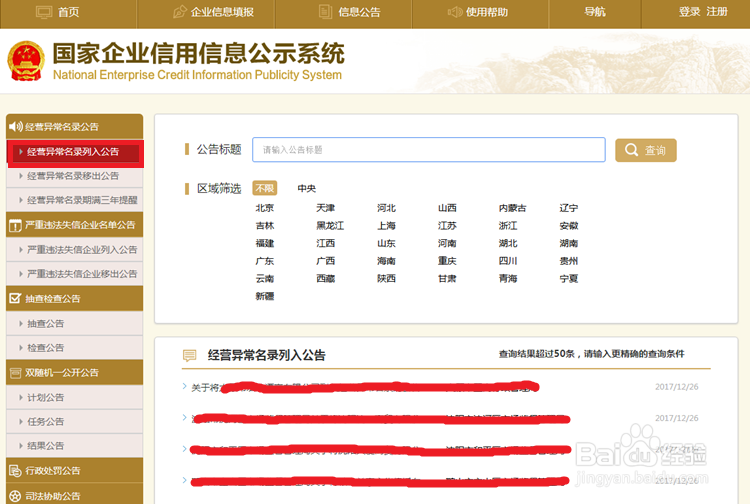750x504 pixels.
Task: Select 经营异常名录列入公告 in the sidebar
Action: click(x=75, y=153)
